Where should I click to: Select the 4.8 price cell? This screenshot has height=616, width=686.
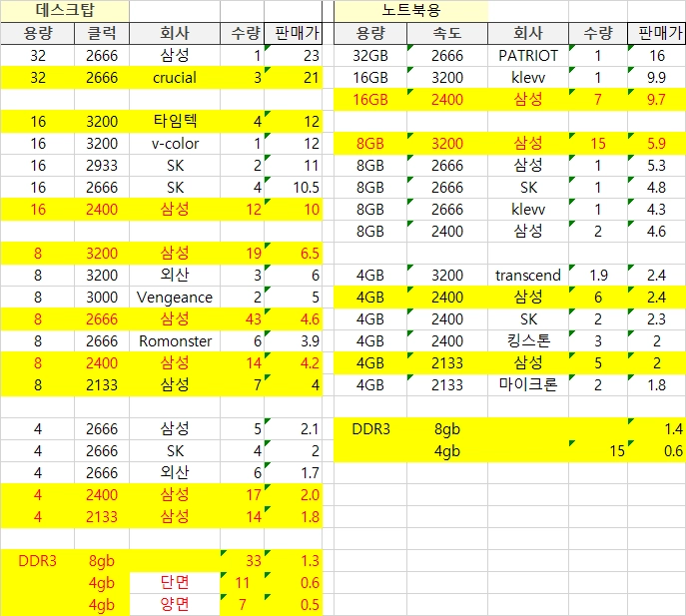click(x=656, y=188)
